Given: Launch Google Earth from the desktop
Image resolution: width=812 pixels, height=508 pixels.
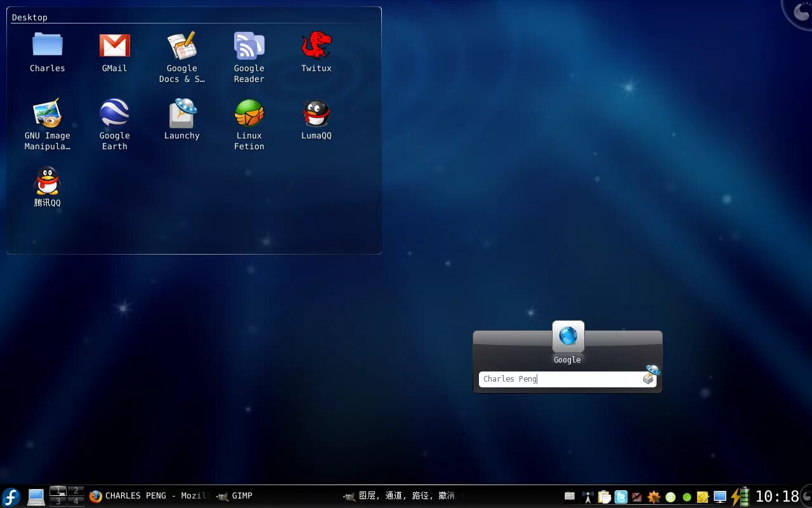Looking at the screenshot, I should click(x=115, y=113).
